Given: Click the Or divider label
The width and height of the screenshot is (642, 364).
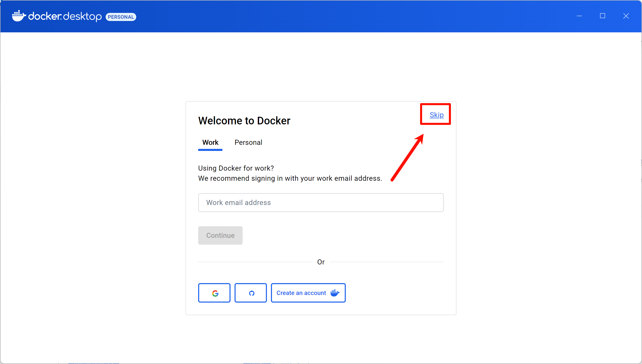Looking at the screenshot, I should tap(321, 262).
